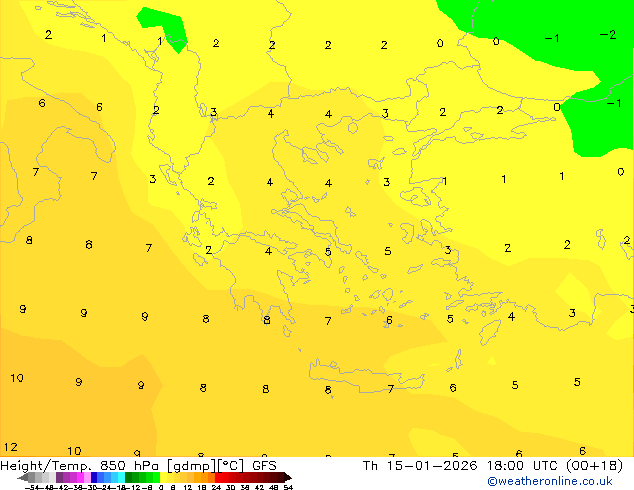Click the '-12' label on the color scale
634x490 pixels.
click(133, 487)
